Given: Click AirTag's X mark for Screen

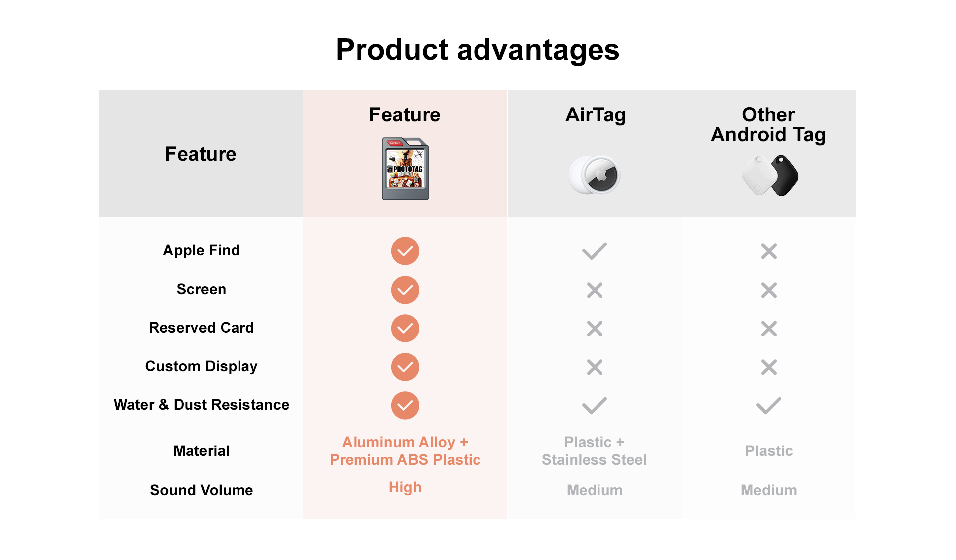Looking at the screenshot, I should point(595,290).
